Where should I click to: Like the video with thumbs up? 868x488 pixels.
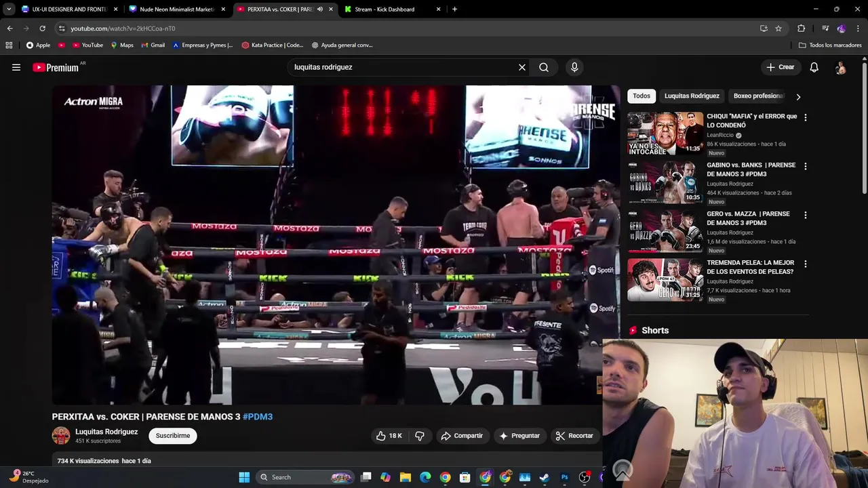click(x=389, y=436)
